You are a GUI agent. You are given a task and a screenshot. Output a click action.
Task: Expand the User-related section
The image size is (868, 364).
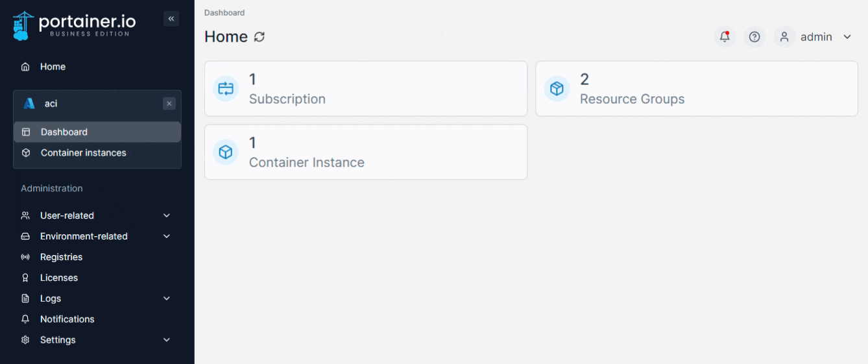click(x=166, y=215)
